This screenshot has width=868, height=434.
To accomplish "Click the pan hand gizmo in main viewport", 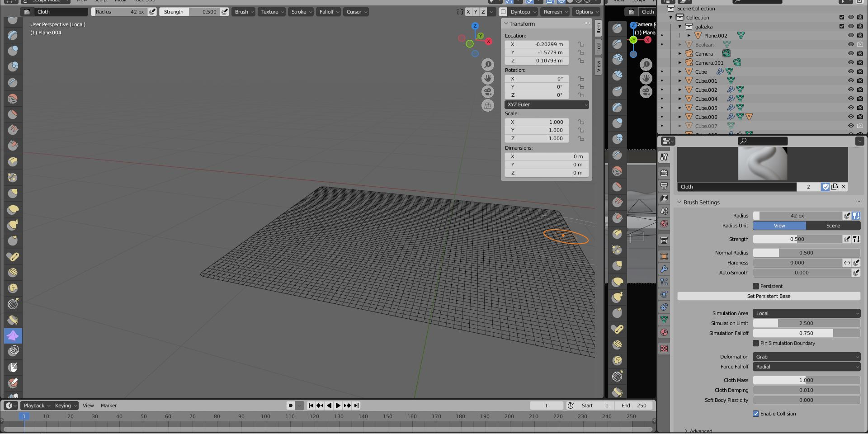I will [x=488, y=78].
